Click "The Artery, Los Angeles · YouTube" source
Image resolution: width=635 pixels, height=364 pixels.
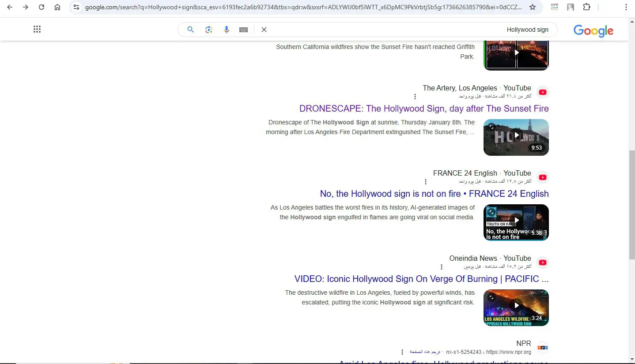click(477, 88)
